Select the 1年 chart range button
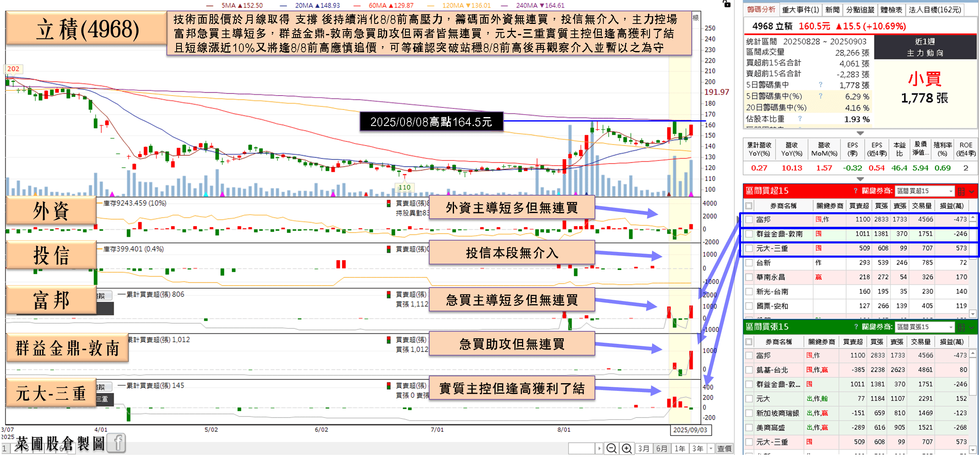Image resolution: width=980 pixels, height=465 pixels. [680, 448]
